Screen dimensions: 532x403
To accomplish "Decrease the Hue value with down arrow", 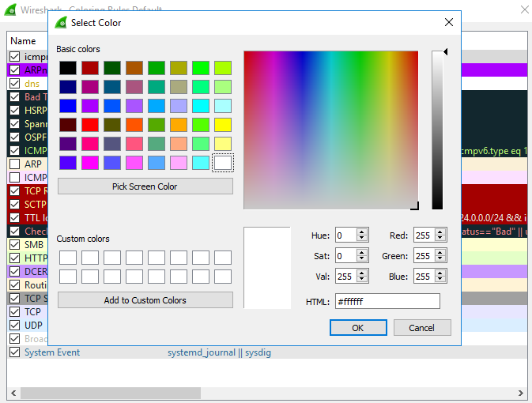I will coord(362,239).
